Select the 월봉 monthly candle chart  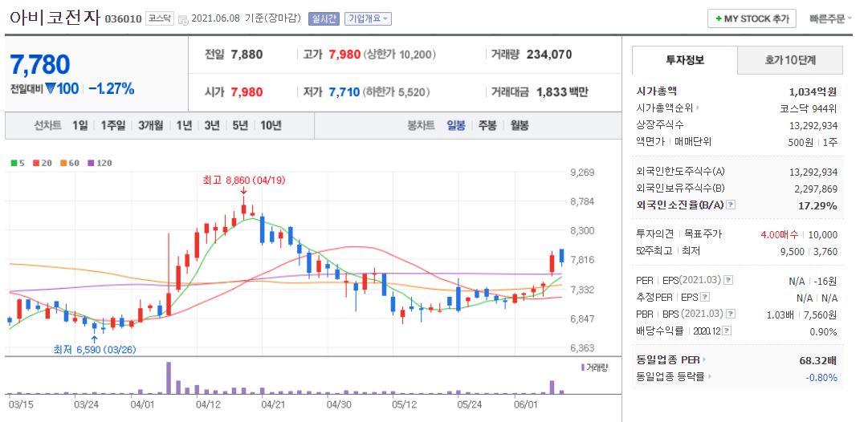coord(520,125)
